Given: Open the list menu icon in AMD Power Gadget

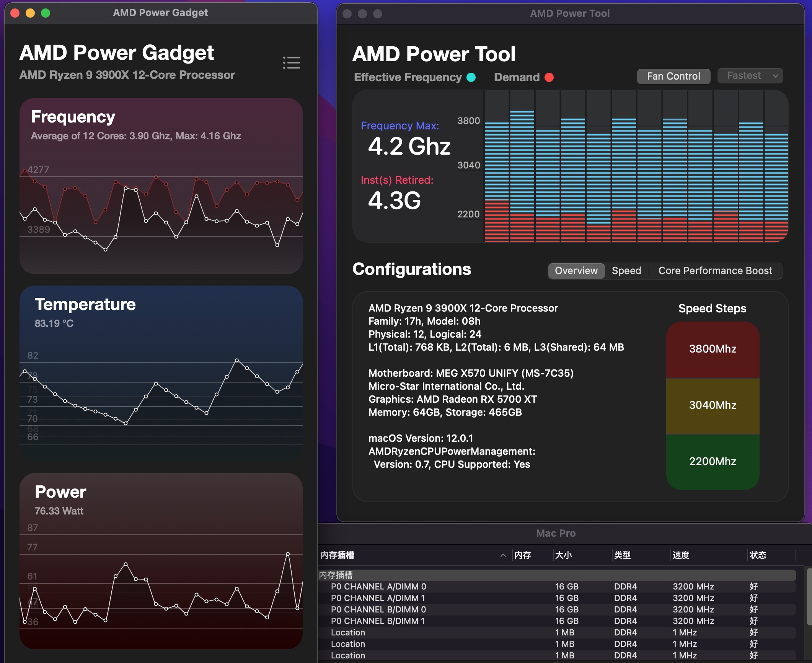Looking at the screenshot, I should tap(292, 63).
